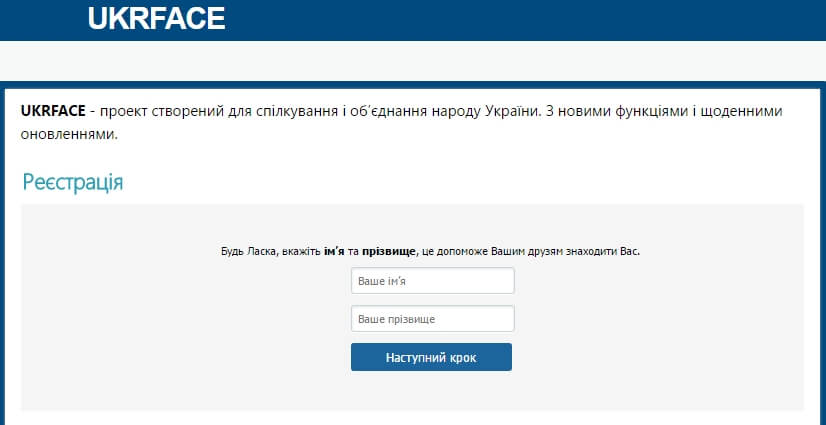Click the "Наступний крок" button

(x=431, y=357)
